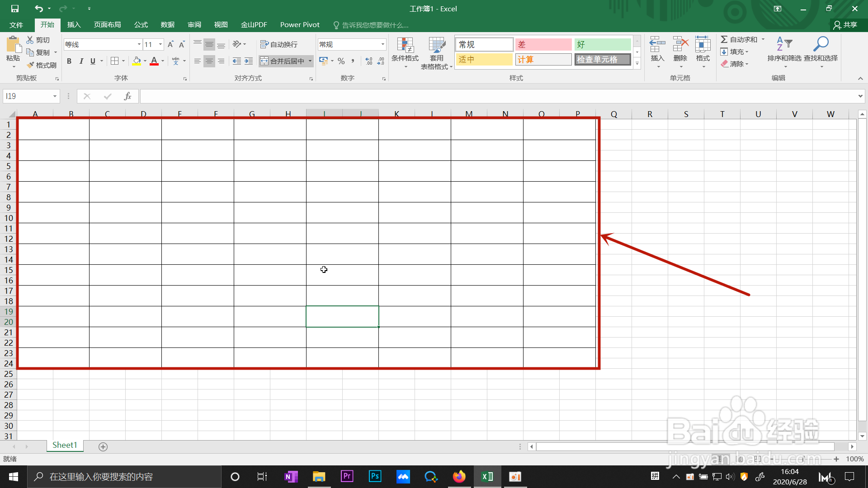
Task: Click the Insert Function fx icon
Action: 127,96
